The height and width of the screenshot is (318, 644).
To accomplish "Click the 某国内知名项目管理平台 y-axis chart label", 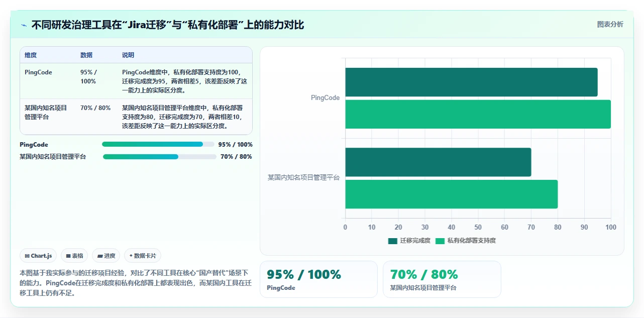I will tap(303, 178).
